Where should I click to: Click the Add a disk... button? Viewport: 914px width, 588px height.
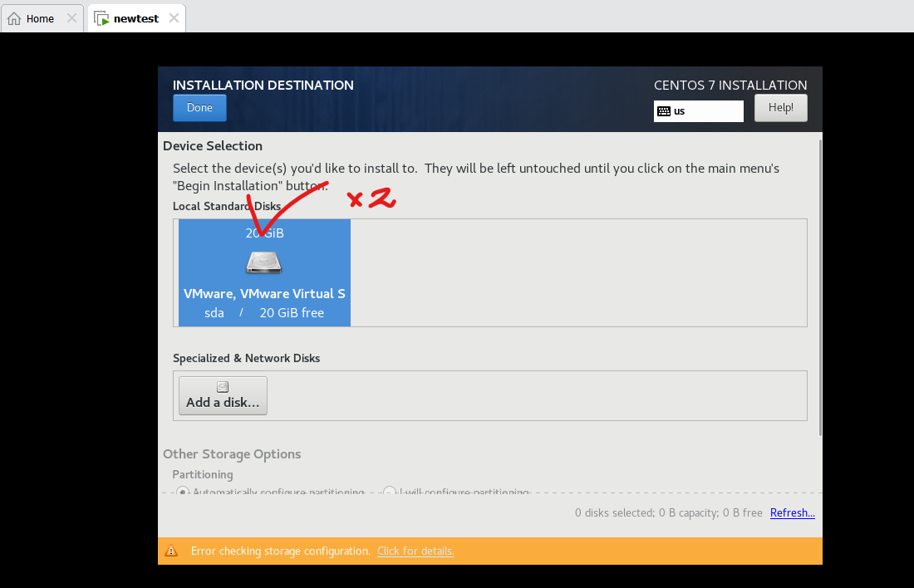[x=223, y=395]
